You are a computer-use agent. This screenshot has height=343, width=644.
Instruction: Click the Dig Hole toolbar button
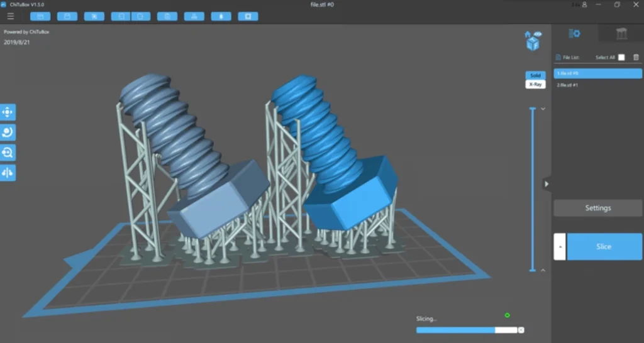click(x=248, y=16)
